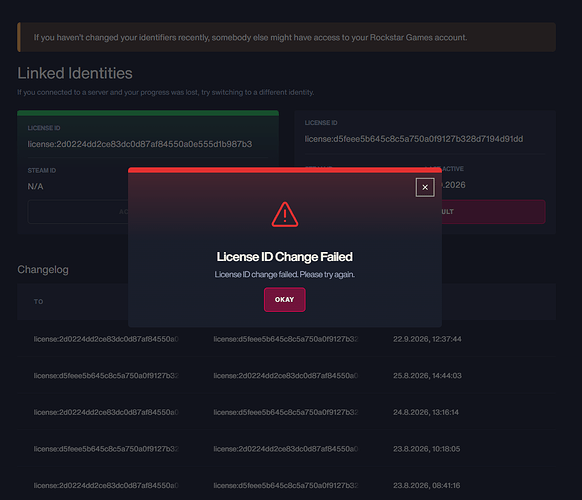Select timestamp 25.8.2026, 14:44:03

[427, 375]
